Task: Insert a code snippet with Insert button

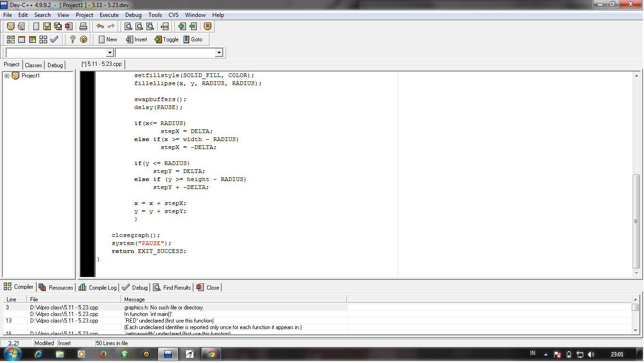Action: [x=136, y=39]
